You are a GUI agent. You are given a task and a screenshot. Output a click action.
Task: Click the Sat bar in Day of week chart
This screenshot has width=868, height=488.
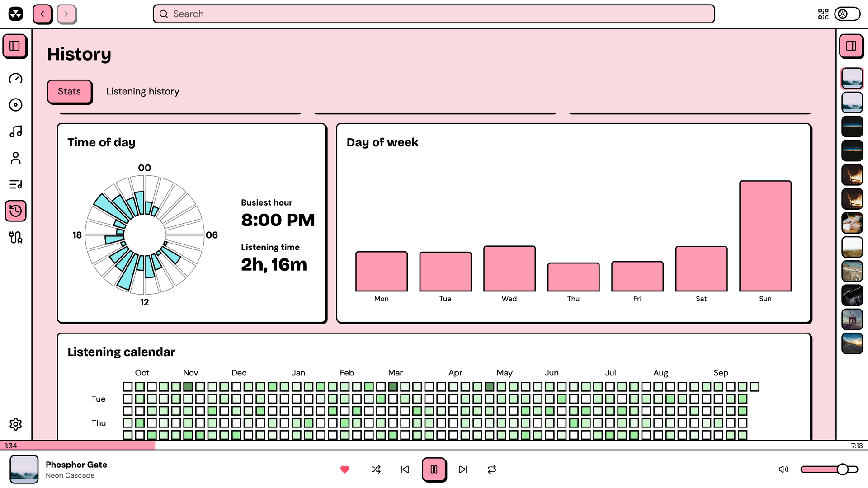[702, 269]
